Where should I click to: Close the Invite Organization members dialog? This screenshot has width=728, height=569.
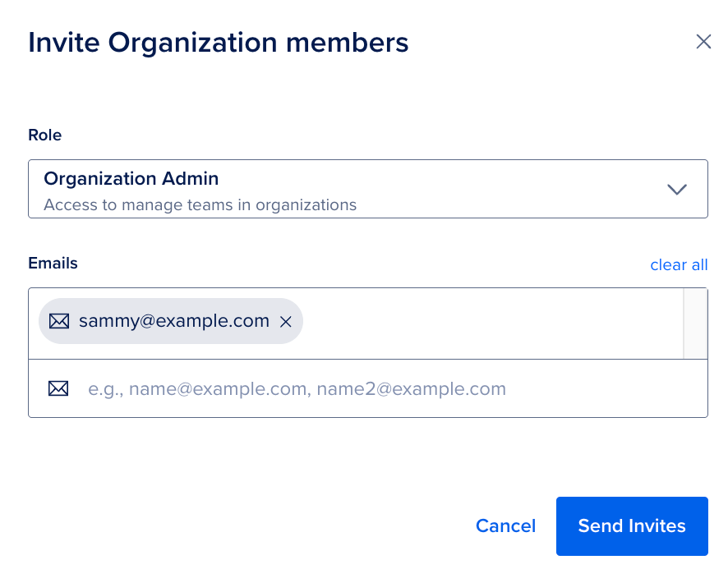pos(703,42)
